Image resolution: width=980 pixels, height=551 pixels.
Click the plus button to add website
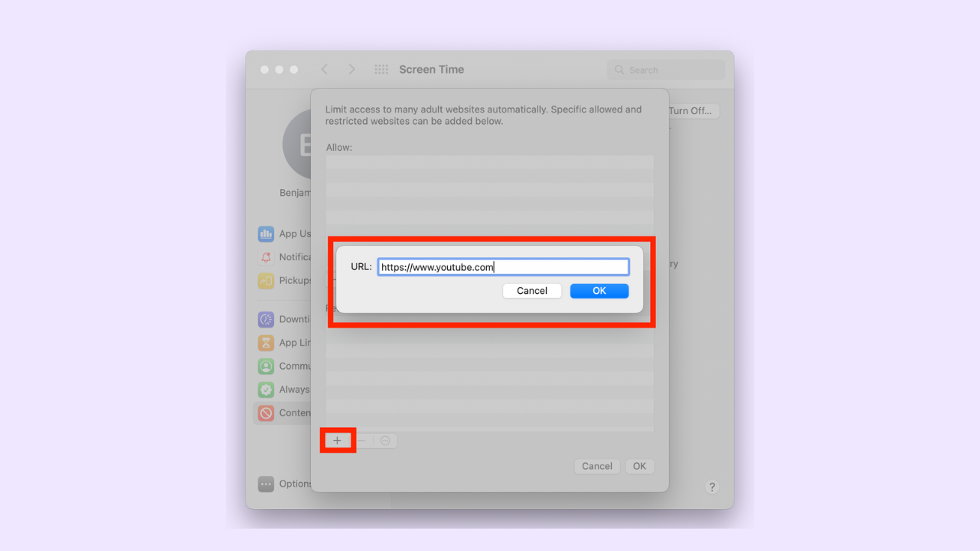[x=337, y=441]
